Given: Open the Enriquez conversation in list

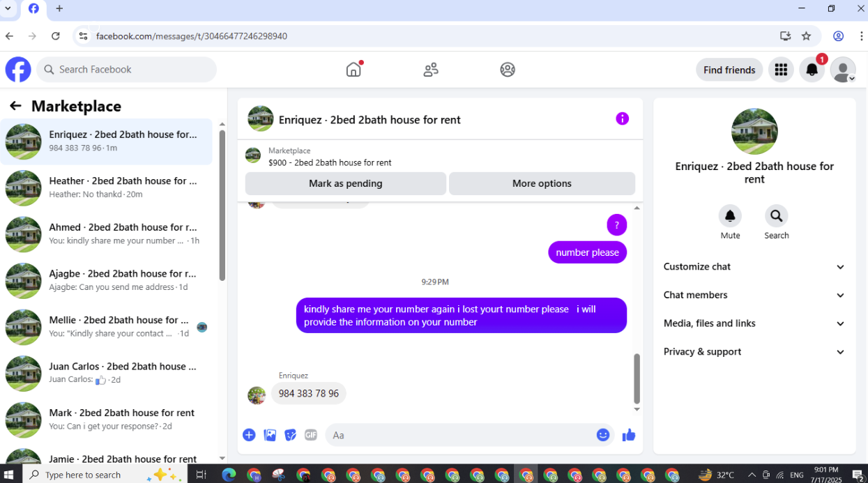Looking at the screenshot, I should 107,141.
